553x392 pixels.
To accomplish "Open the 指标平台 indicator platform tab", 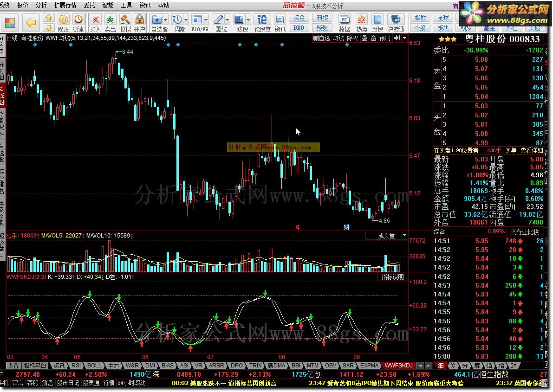I will (35, 366).
